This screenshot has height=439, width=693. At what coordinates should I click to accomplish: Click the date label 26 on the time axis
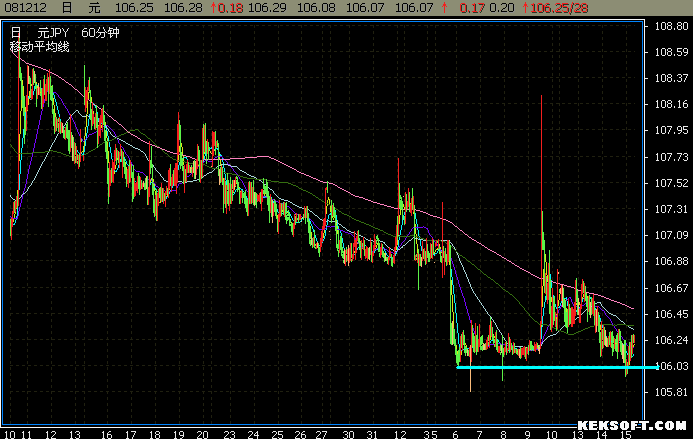point(301,434)
